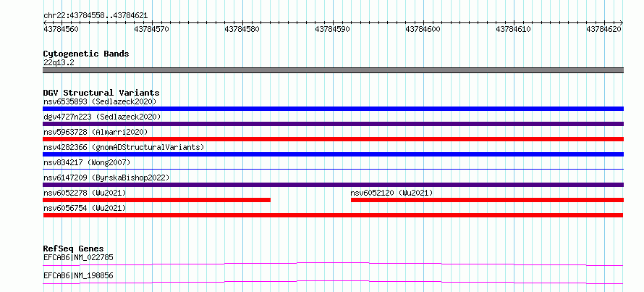Open the nsv4282366 (gnomADStructuralVariants) label
644x292 pixels.
tap(124, 147)
